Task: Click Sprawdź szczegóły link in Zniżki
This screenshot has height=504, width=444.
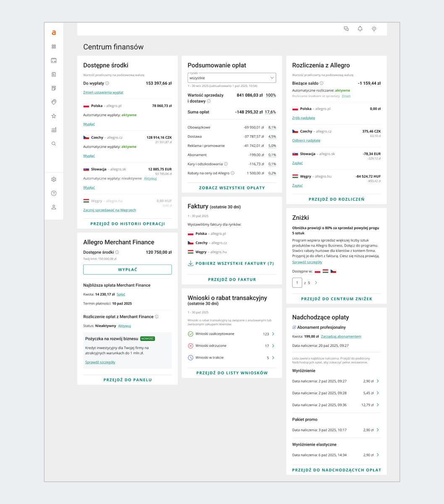Action: point(307,262)
